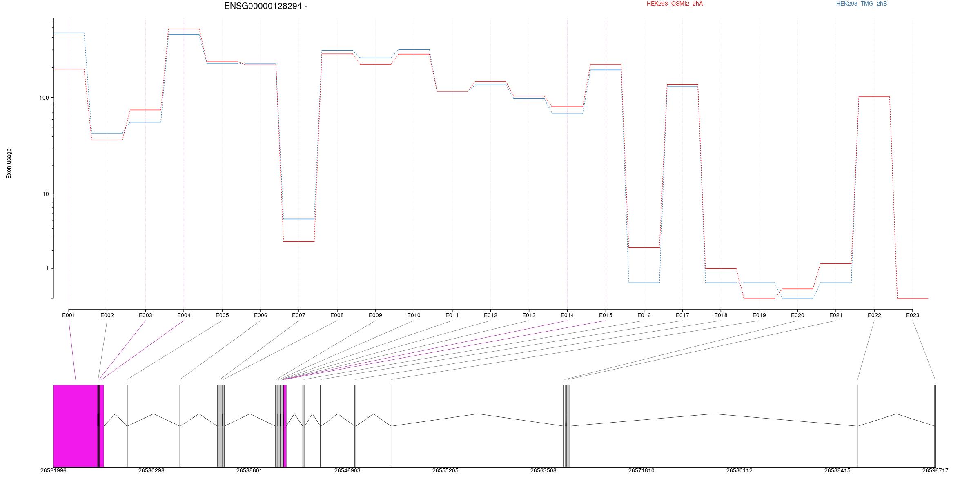The width and height of the screenshot is (980, 490).
Task: Click exon label E014
Action: 567,315
